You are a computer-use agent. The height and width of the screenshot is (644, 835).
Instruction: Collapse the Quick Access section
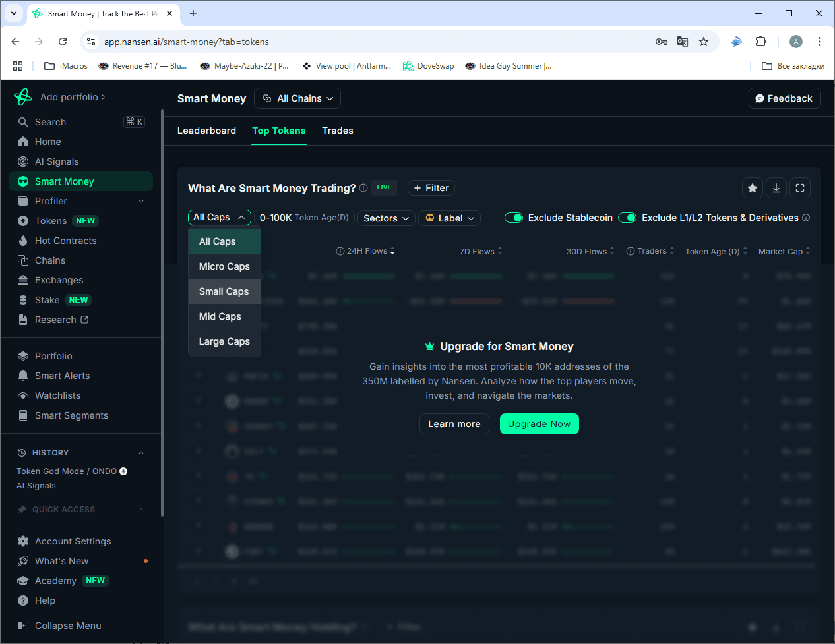[x=141, y=510]
